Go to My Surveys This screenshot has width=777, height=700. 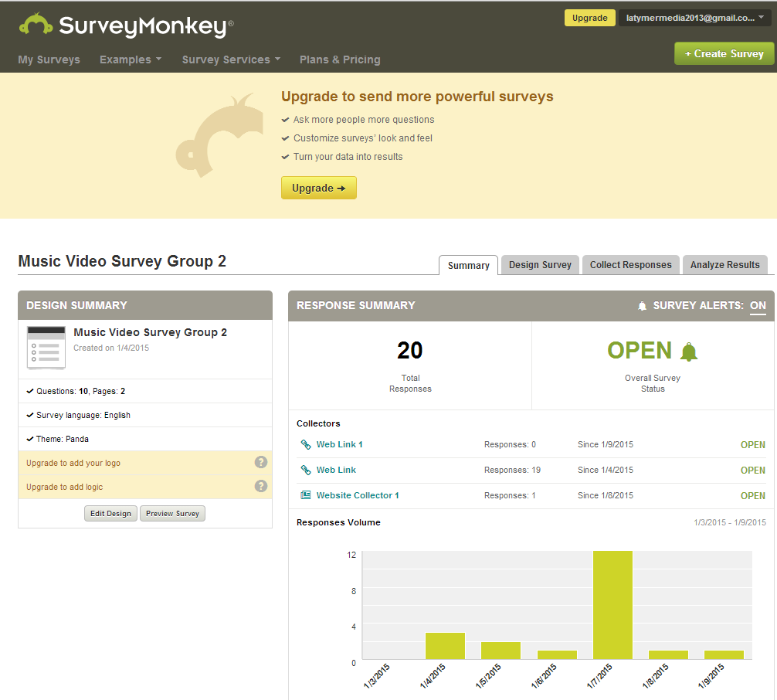(49, 59)
